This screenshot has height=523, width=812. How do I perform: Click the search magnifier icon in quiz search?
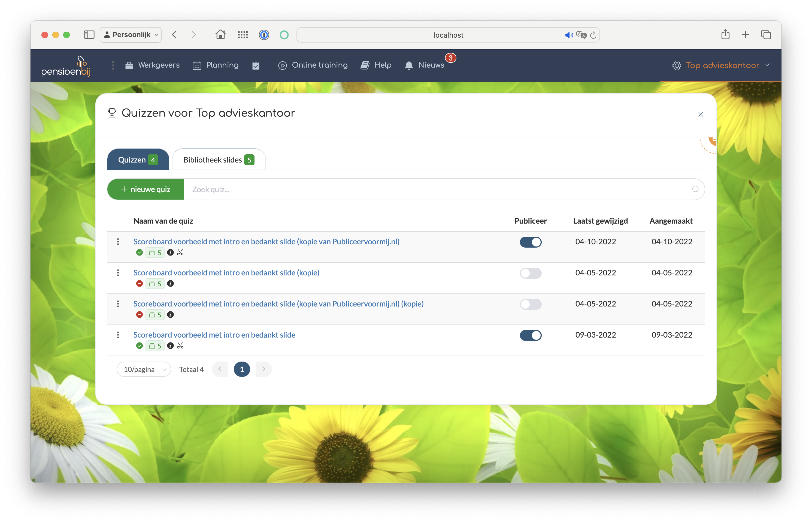pos(695,189)
